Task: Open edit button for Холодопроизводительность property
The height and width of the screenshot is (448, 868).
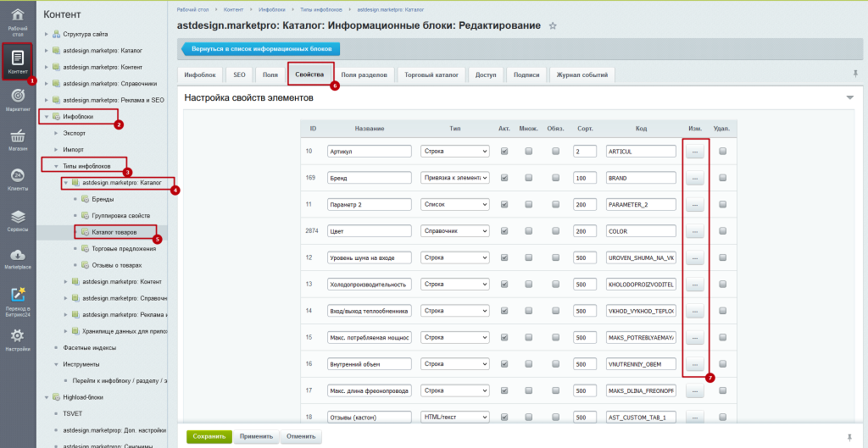Action: 695,284
